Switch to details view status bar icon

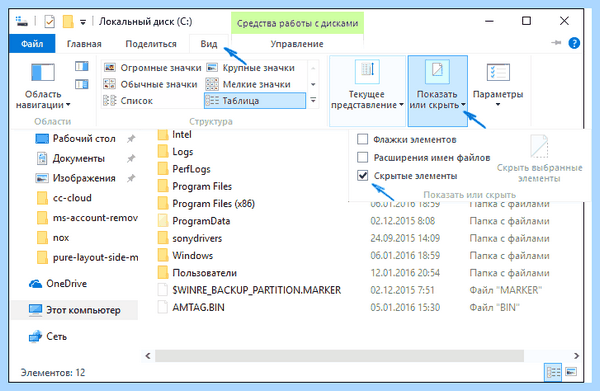click(553, 372)
